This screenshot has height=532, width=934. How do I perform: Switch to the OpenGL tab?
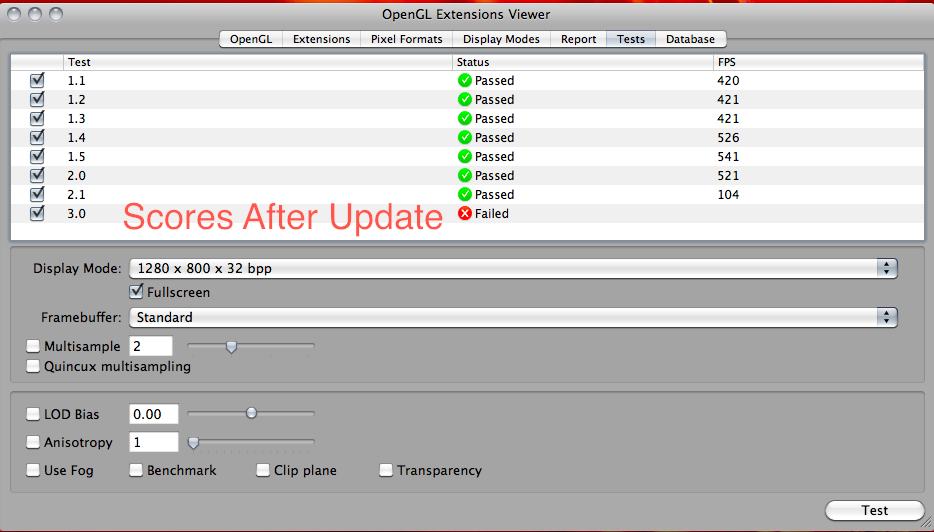coord(251,39)
